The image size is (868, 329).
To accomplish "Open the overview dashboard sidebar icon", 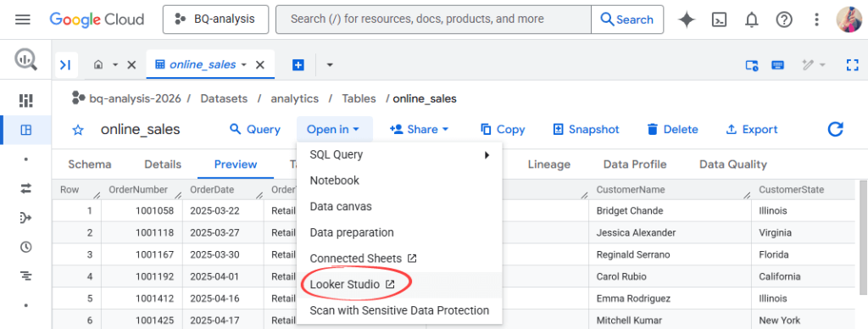I will point(25,100).
